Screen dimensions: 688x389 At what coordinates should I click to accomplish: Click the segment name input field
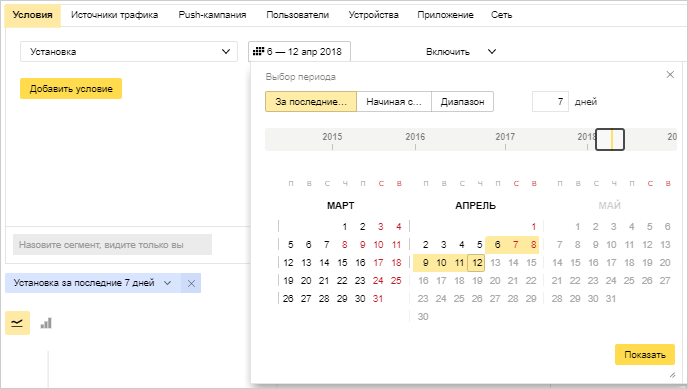pyautogui.click(x=112, y=245)
